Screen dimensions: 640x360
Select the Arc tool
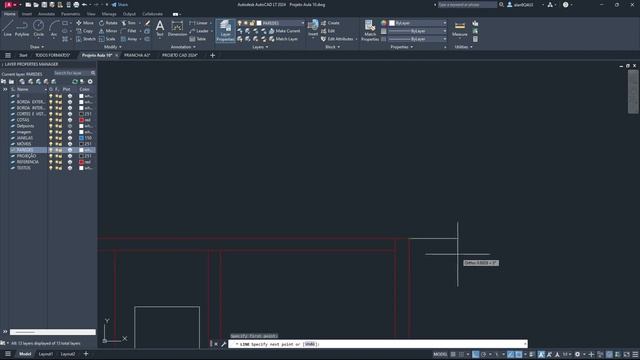point(54,29)
